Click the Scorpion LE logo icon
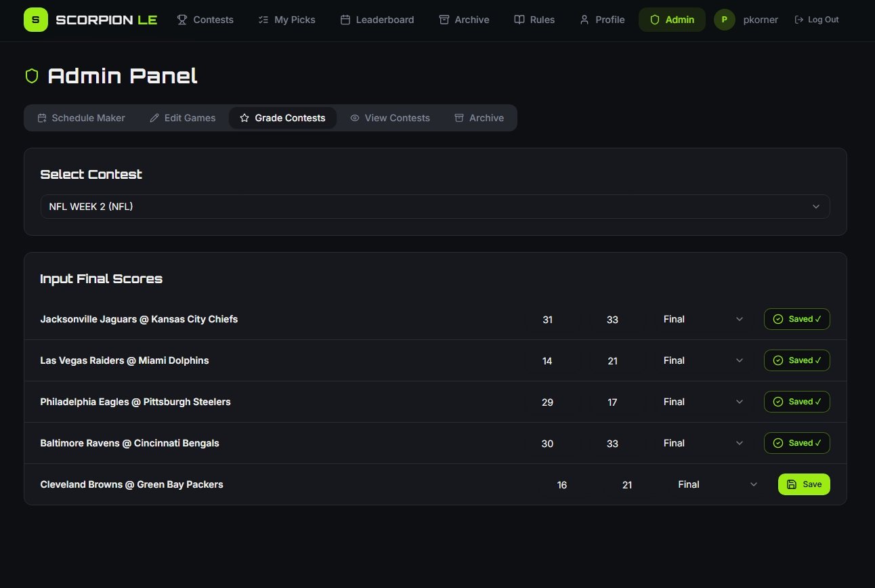The height and width of the screenshot is (588, 875). tap(35, 20)
